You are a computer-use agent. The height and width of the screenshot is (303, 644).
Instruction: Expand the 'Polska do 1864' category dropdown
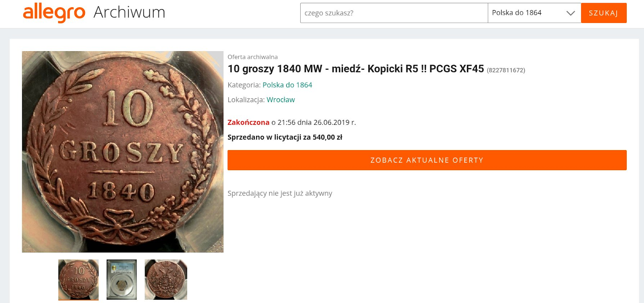[x=534, y=13]
